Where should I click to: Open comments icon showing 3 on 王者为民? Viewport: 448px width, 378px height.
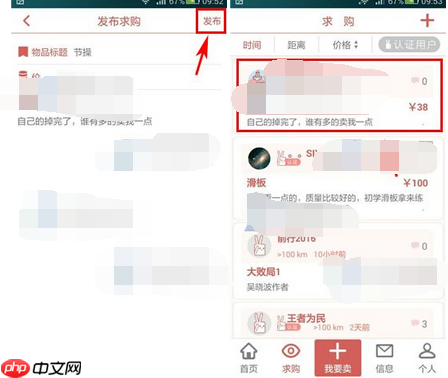click(x=415, y=323)
